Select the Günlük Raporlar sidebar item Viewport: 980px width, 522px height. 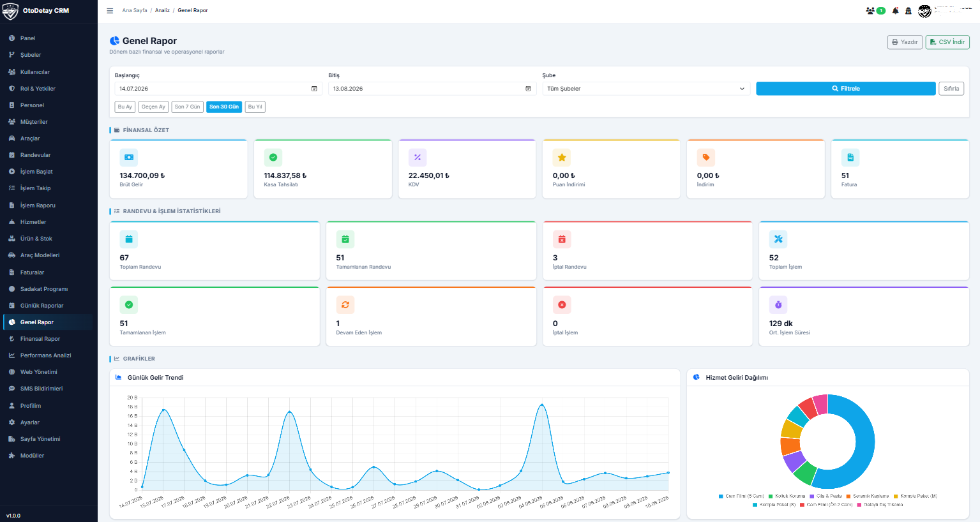[42, 306]
